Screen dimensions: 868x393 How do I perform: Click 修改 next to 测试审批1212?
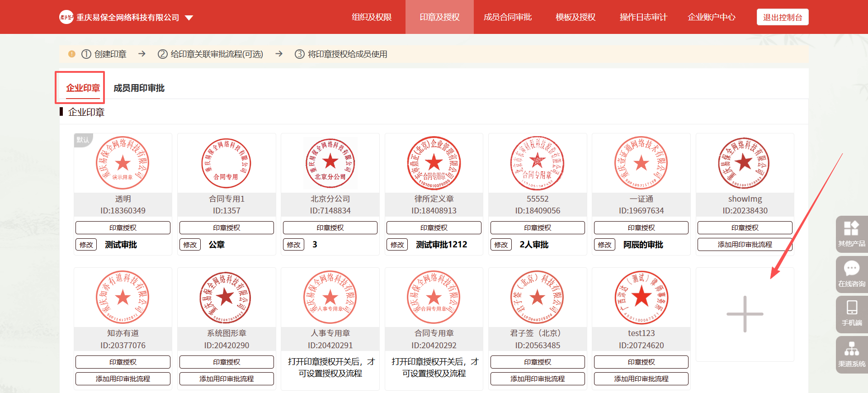tap(397, 245)
